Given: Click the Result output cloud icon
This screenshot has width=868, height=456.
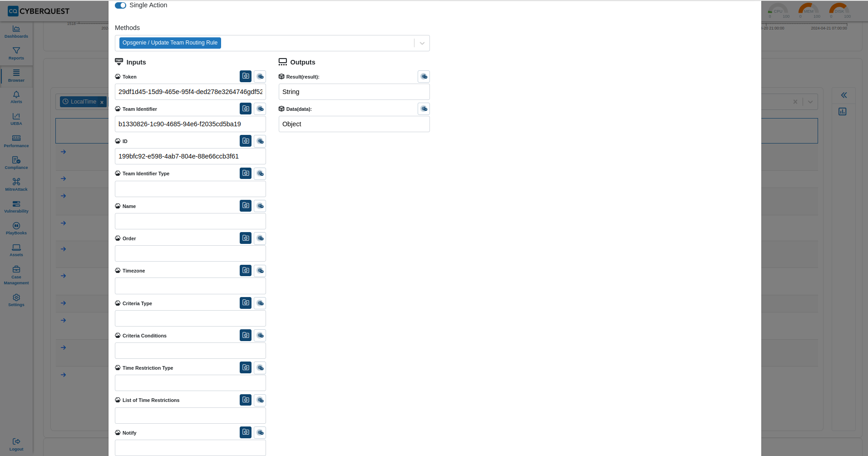Looking at the screenshot, I should click(424, 76).
